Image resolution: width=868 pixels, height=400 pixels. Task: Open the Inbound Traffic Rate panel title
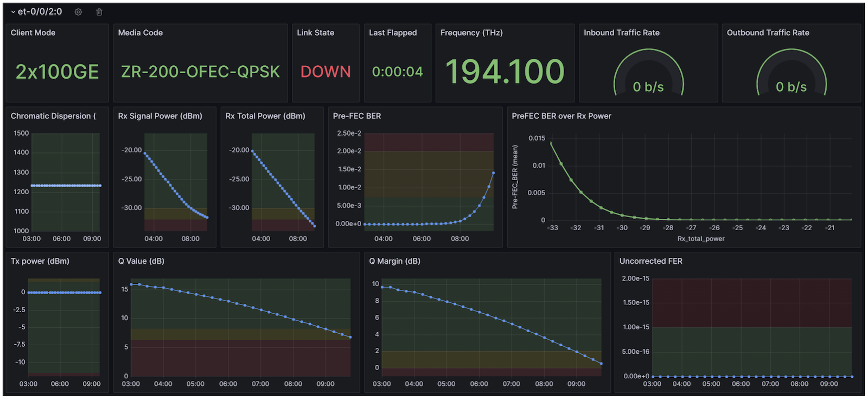[622, 33]
